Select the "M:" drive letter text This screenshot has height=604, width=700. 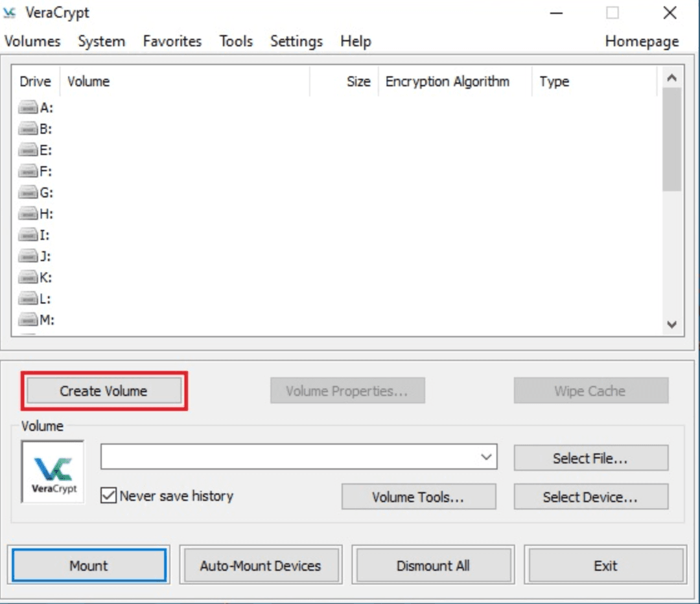point(47,319)
